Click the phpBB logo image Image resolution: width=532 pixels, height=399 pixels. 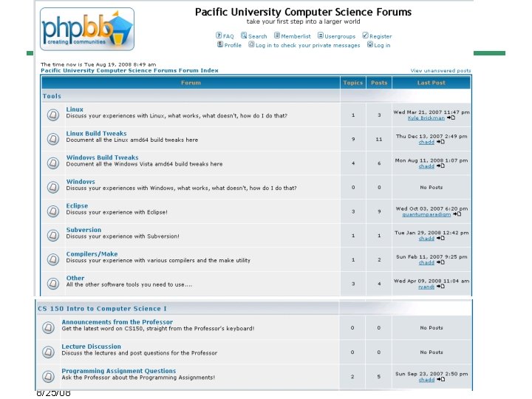(87, 29)
